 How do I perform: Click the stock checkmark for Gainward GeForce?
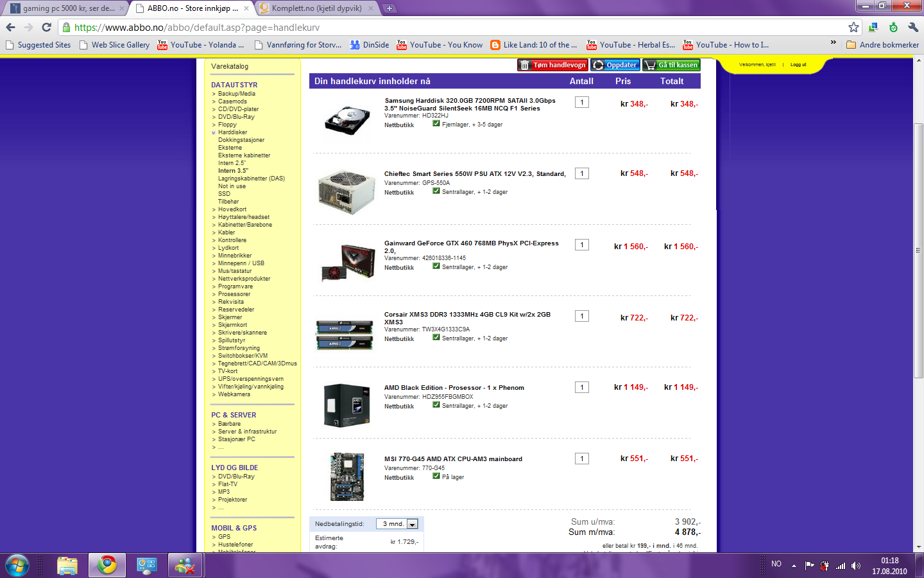tap(436, 267)
